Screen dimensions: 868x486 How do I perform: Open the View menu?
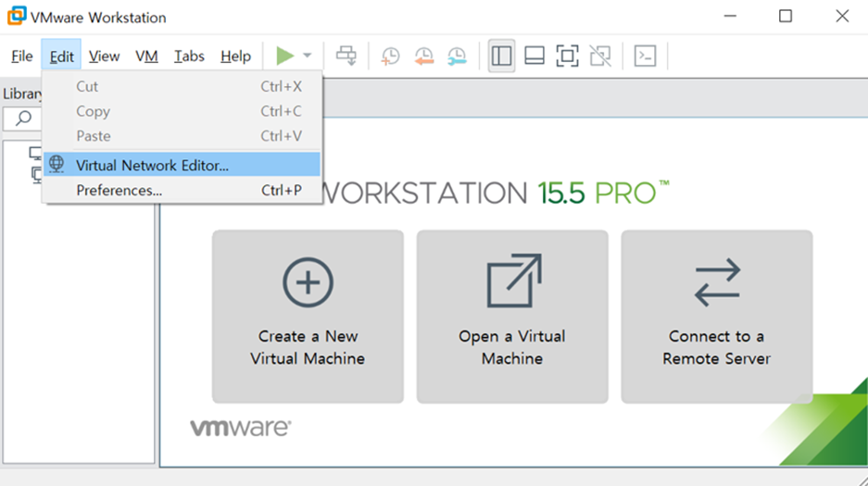coord(104,56)
